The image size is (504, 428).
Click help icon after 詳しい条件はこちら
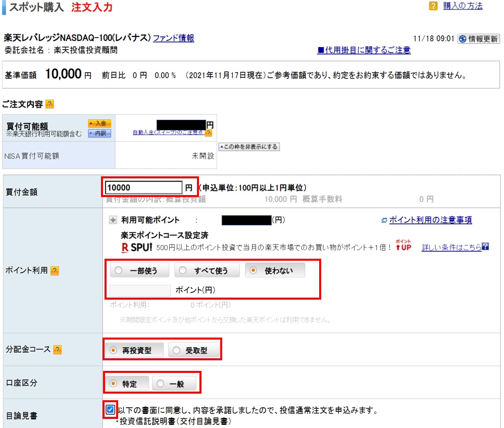click(x=485, y=246)
